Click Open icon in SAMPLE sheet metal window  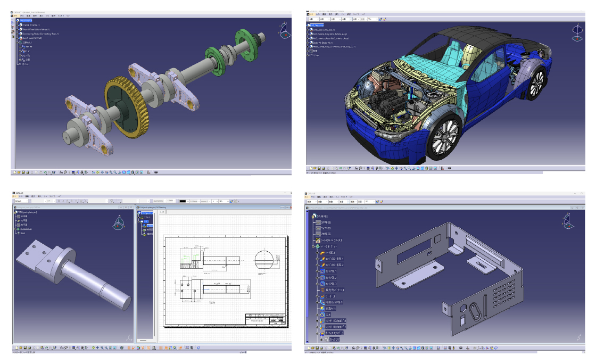point(313,348)
